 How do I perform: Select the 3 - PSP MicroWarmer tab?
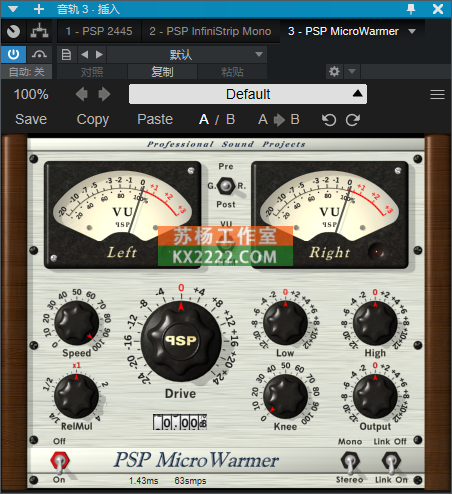point(343,31)
